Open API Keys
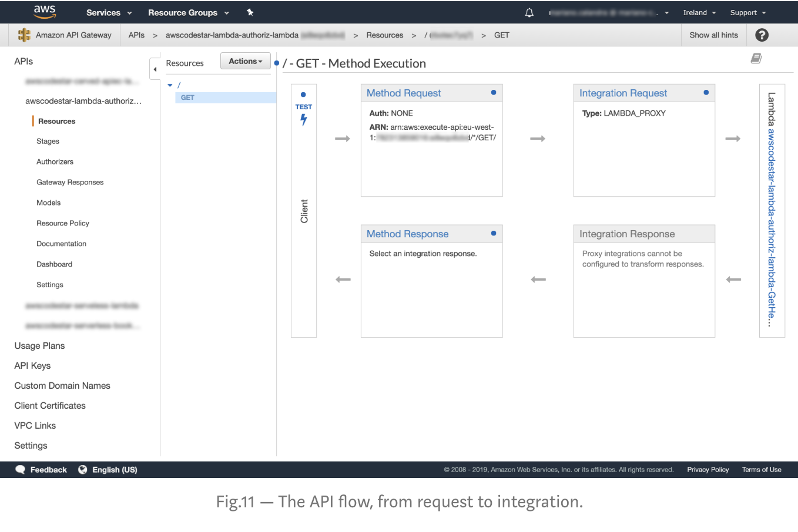 pyautogui.click(x=32, y=366)
